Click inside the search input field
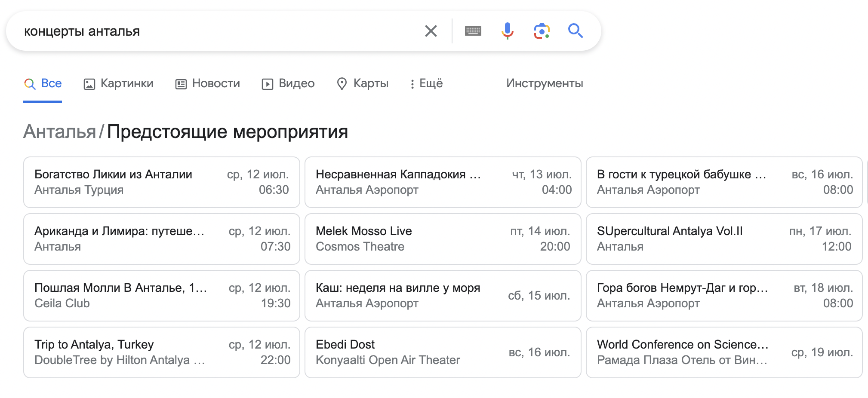868x398 pixels. pos(215,31)
